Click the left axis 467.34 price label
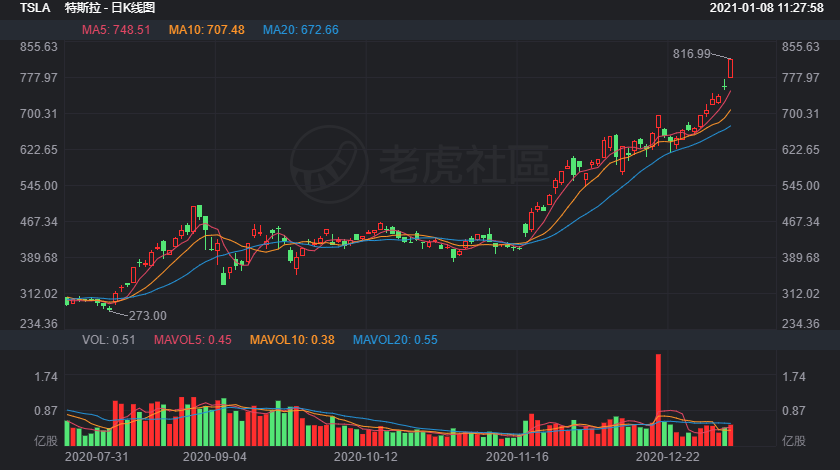Viewport: 840px width, 470px height. point(39,222)
